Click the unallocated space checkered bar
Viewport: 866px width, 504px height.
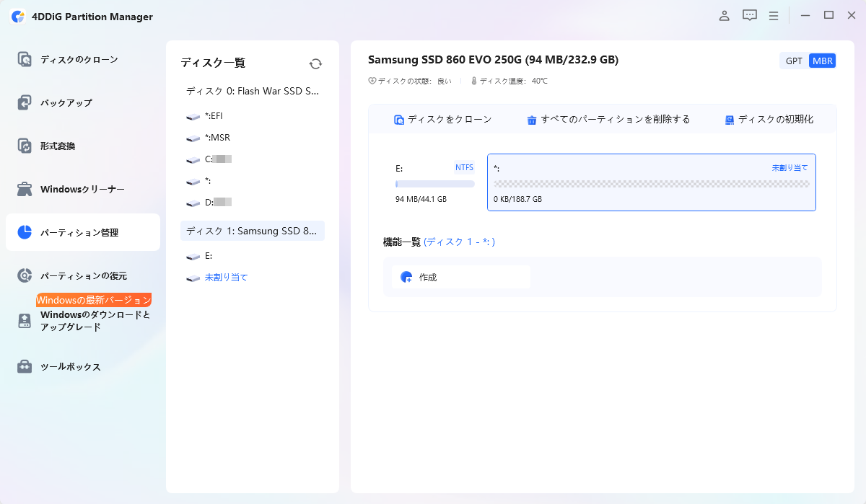coord(652,184)
